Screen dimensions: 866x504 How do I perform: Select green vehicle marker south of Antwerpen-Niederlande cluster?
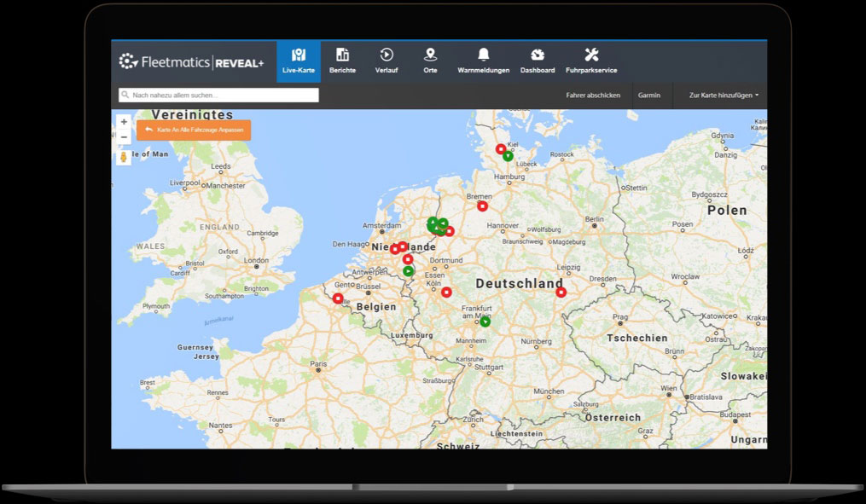408,271
